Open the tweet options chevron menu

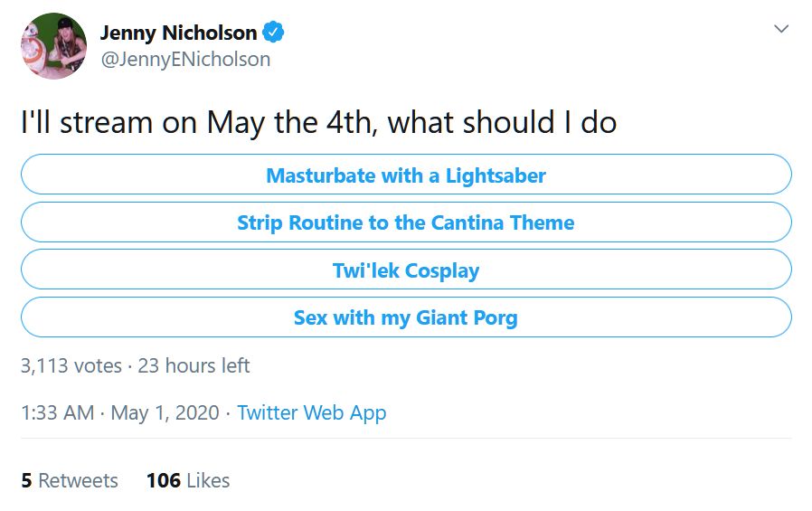click(781, 28)
